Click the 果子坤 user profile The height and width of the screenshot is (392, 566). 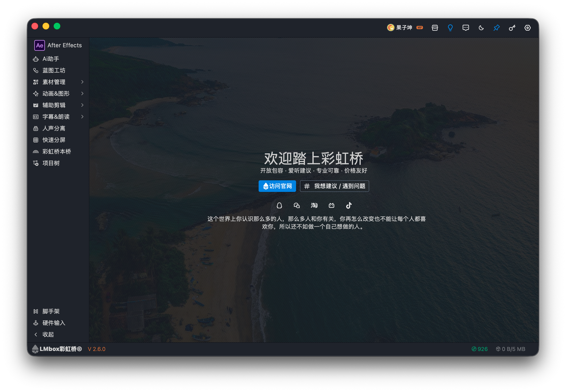400,28
